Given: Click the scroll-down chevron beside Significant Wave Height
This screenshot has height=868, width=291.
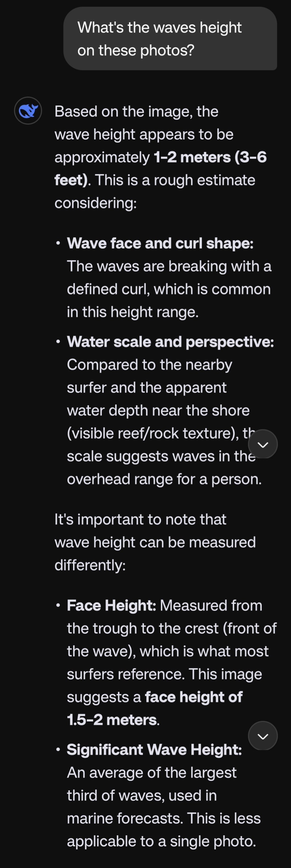Looking at the screenshot, I should tap(263, 736).
